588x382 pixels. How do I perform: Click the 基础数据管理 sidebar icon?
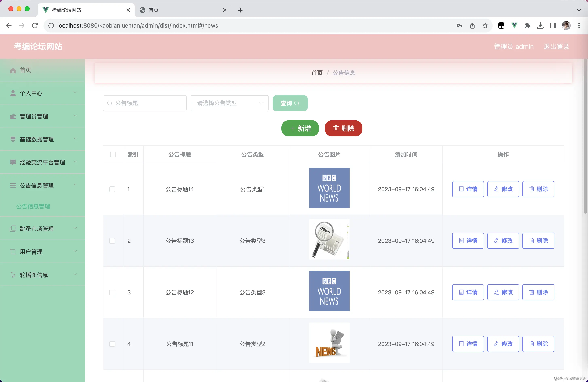pyautogui.click(x=13, y=139)
